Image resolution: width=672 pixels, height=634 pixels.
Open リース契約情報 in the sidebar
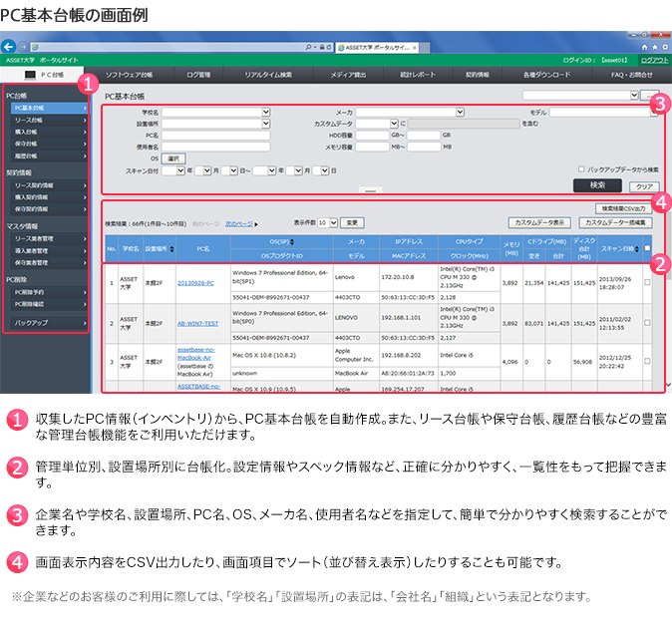49,185
